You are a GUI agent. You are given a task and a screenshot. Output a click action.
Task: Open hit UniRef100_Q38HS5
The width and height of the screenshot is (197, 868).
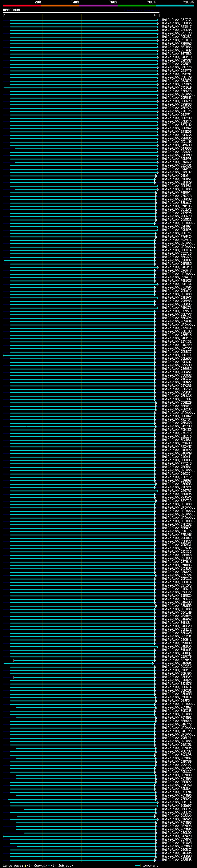(x=177, y=23)
